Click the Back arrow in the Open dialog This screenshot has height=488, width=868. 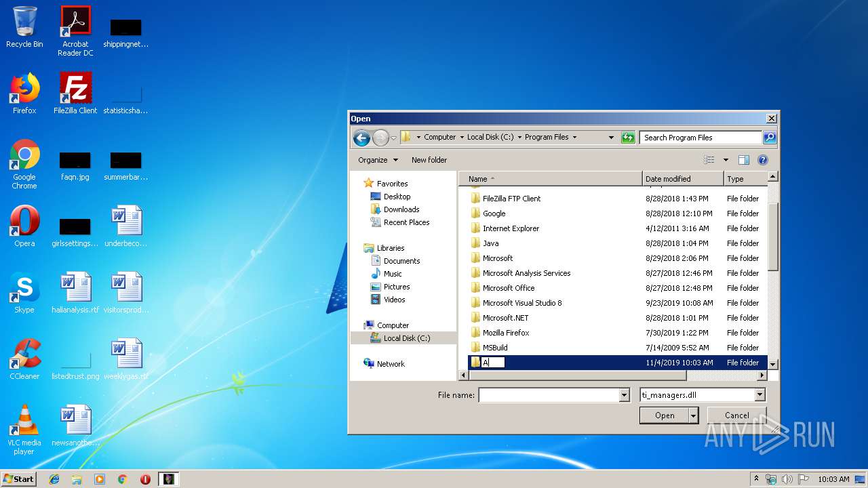pyautogui.click(x=361, y=138)
